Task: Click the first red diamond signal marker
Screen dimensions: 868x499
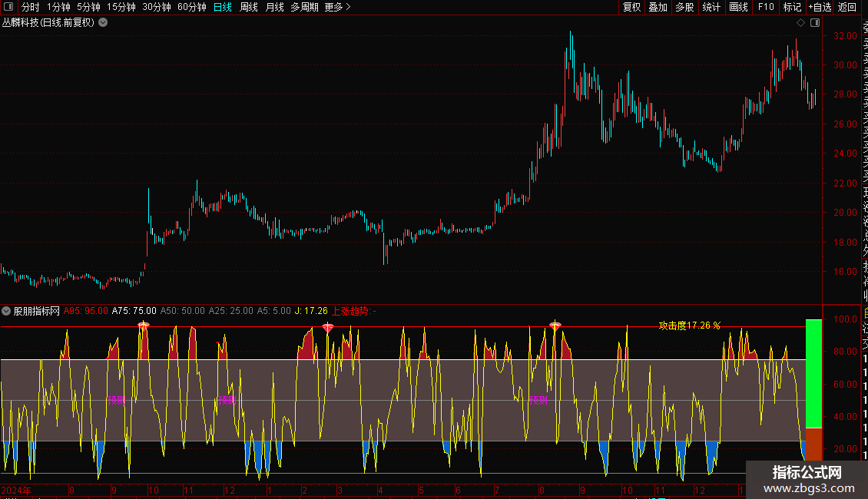Action: (144, 326)
